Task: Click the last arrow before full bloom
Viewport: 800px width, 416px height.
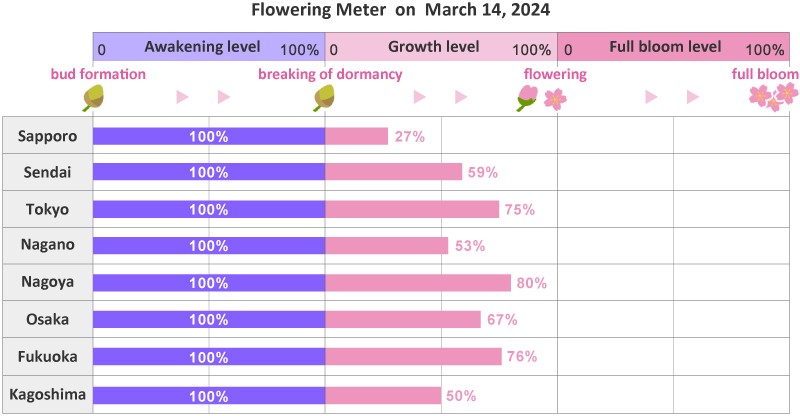Action: [x=692, y=97]
